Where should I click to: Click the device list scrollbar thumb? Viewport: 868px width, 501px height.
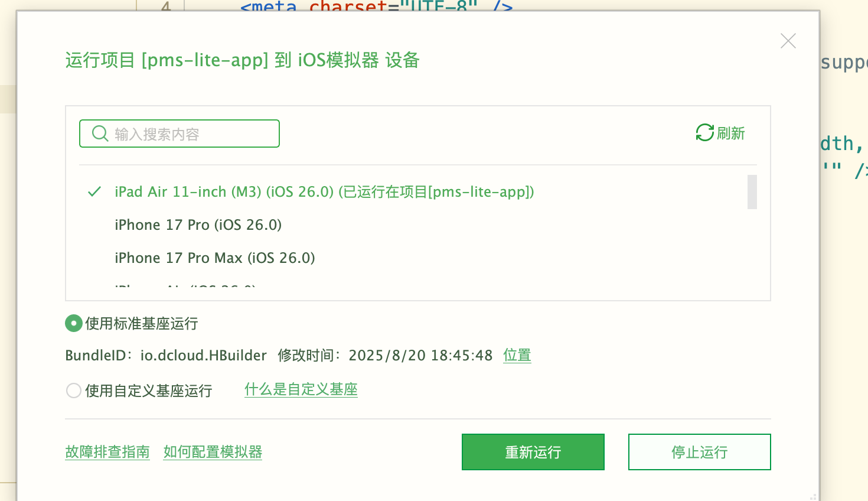(752, 192)
